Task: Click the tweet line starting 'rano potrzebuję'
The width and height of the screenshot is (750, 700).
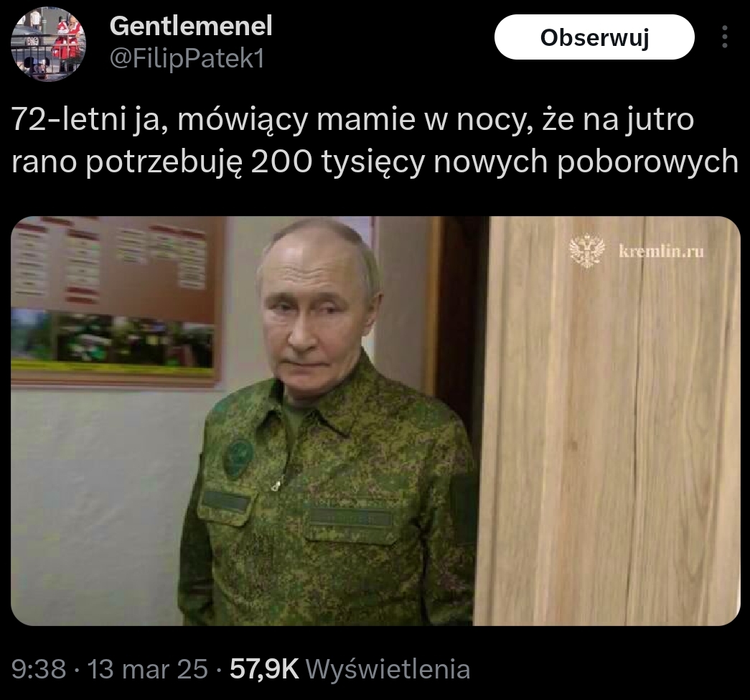Action: pos(375,162)
